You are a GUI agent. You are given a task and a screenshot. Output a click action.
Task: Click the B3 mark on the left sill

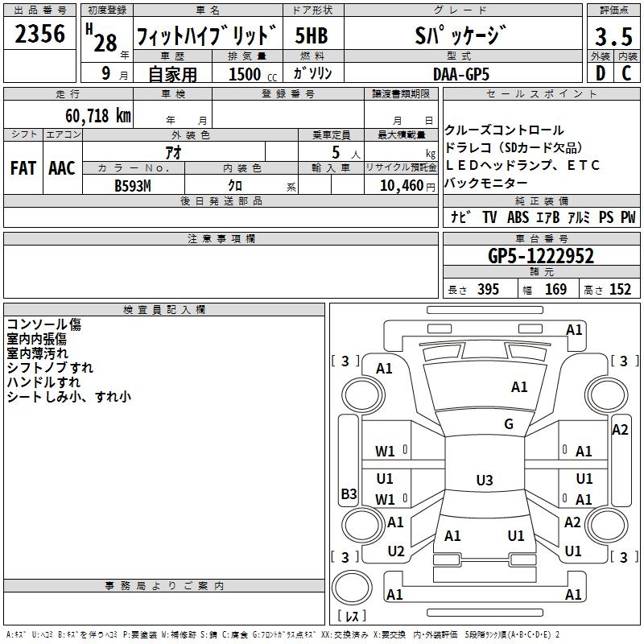point(349,493)
